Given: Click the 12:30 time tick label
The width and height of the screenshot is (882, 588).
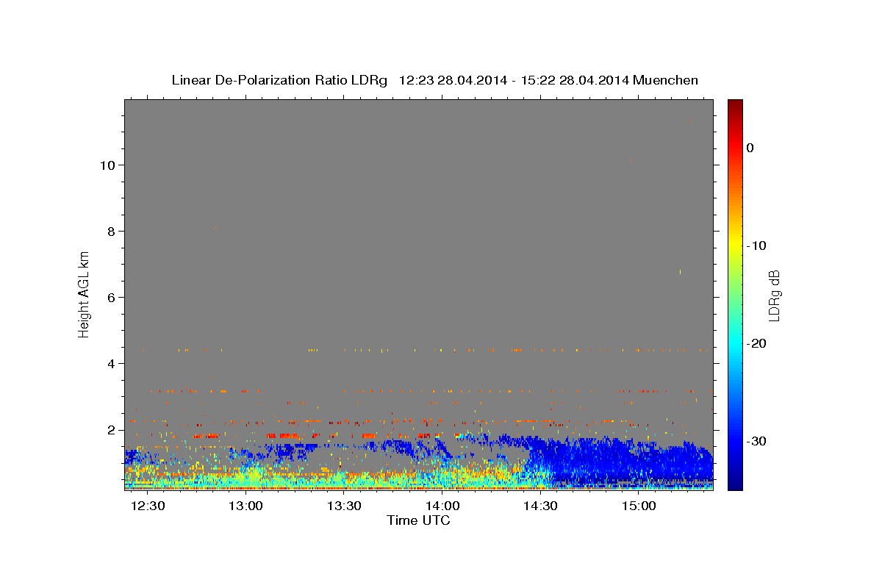Looking at the screenshot, I should pos(148,506).
